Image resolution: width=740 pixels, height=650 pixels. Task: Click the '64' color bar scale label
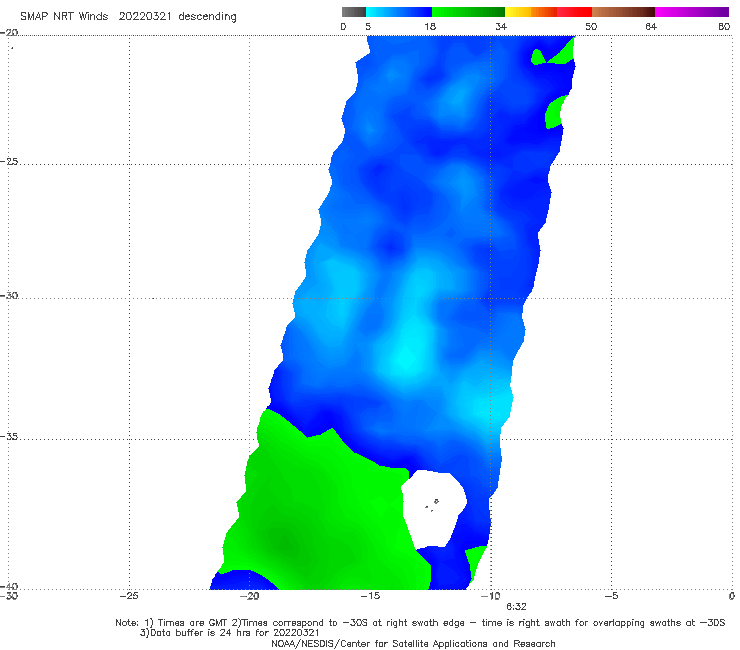click(651, 26)
